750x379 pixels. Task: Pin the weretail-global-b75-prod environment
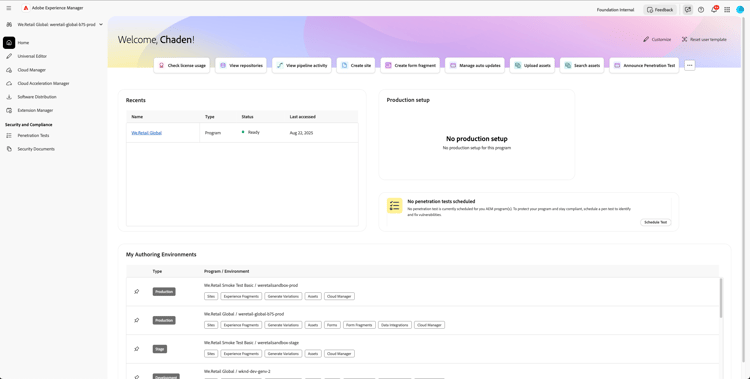137,320
